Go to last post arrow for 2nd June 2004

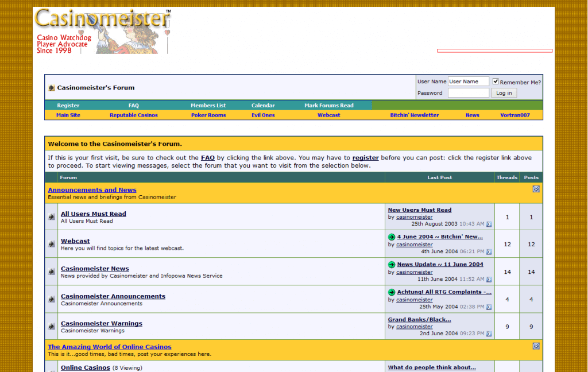pos(489,334)
